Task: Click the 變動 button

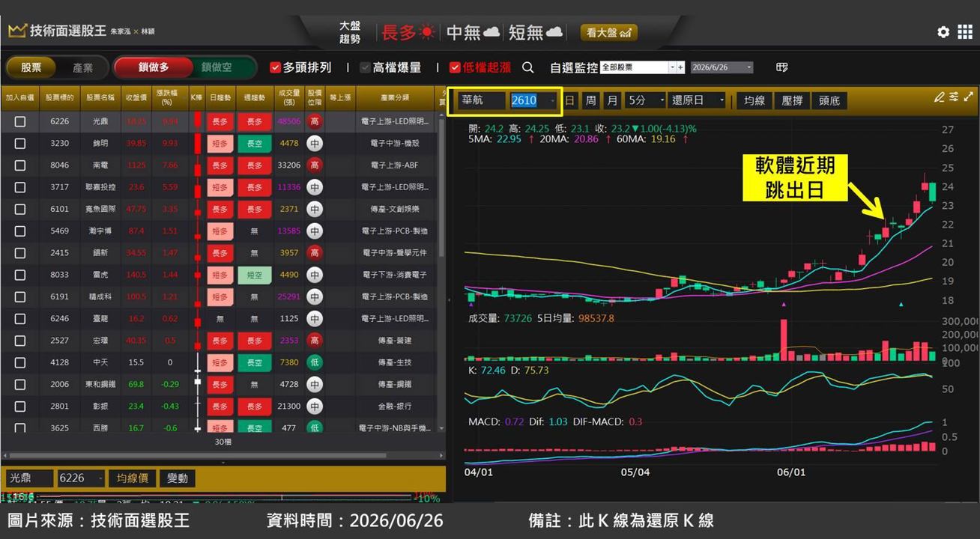Action: 178,478
